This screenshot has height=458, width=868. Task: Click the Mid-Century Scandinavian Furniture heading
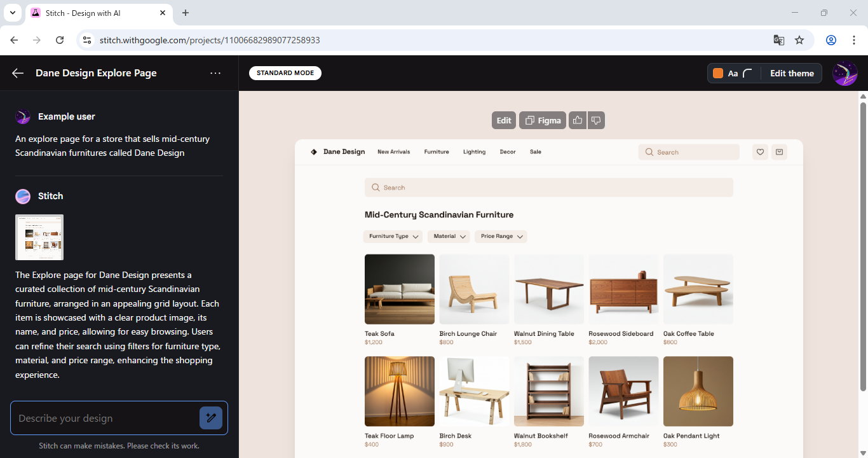coord(439,215)
